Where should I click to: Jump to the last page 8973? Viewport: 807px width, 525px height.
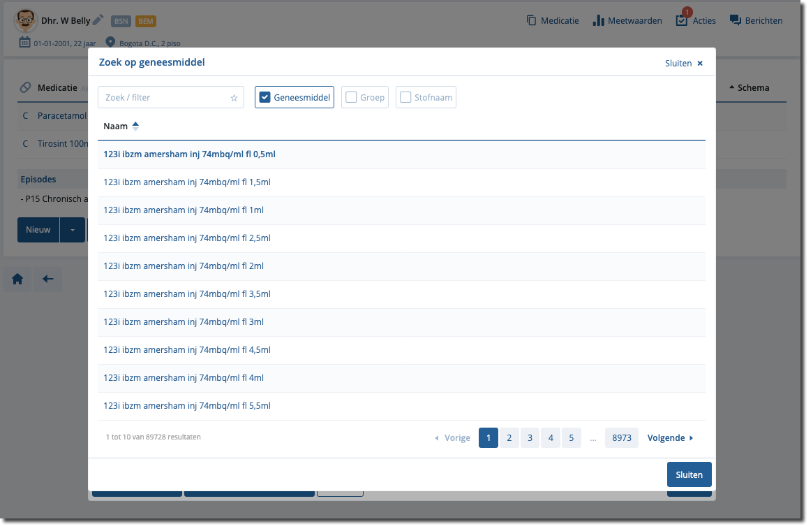point(621,438)
